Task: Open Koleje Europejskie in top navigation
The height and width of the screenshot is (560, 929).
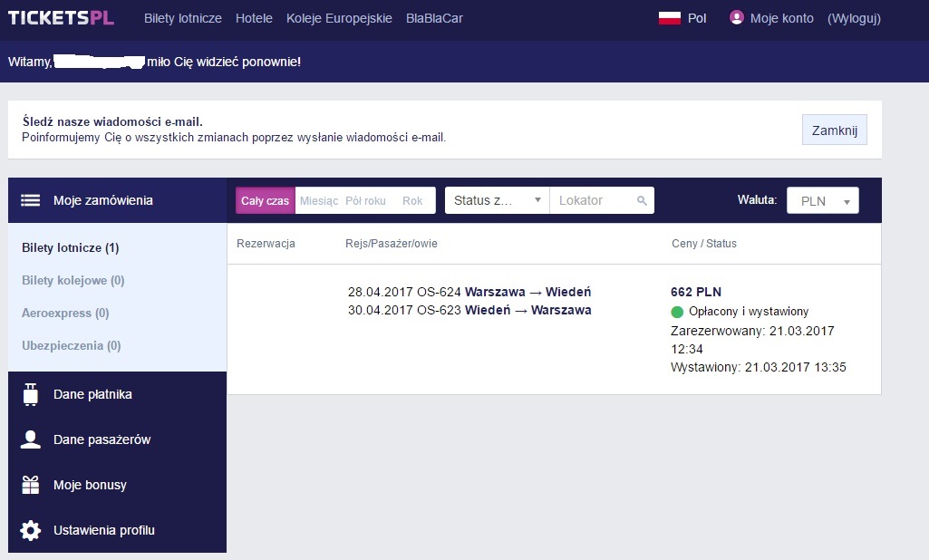Action: point(339,18)
